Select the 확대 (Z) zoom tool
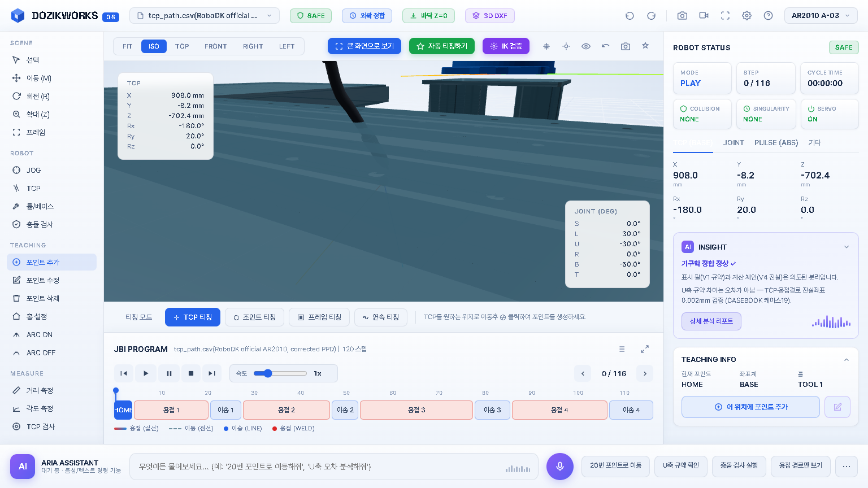The height and width of the screenshot is (488, 868). pos(51,114)
